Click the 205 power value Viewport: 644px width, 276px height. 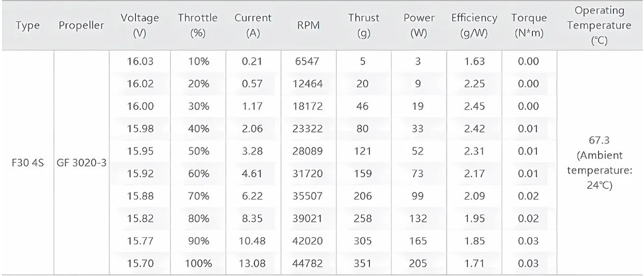(x=417, y=263)
